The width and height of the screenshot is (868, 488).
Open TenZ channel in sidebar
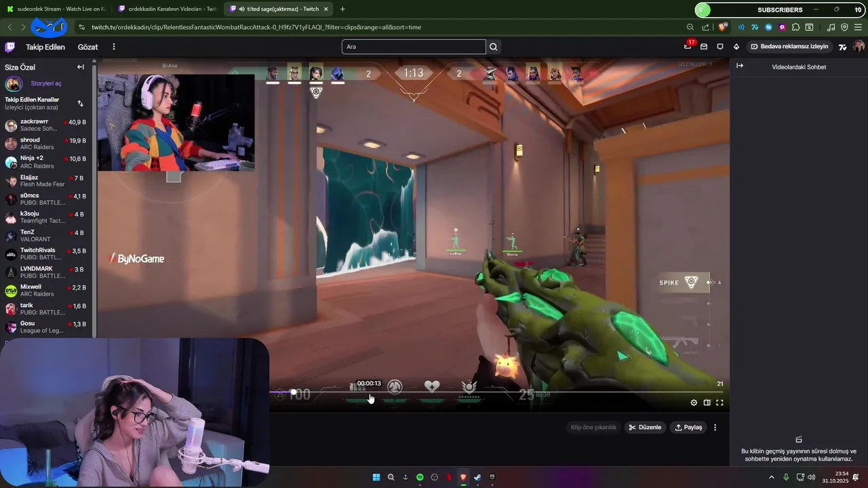pyautogui.click(x=46, y=235)
